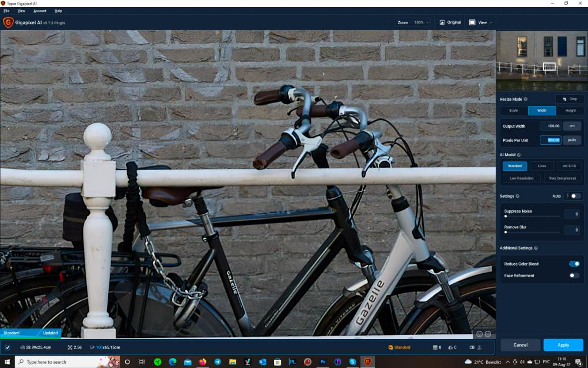
Task: Click the Apply button
Action: [563, 345]
